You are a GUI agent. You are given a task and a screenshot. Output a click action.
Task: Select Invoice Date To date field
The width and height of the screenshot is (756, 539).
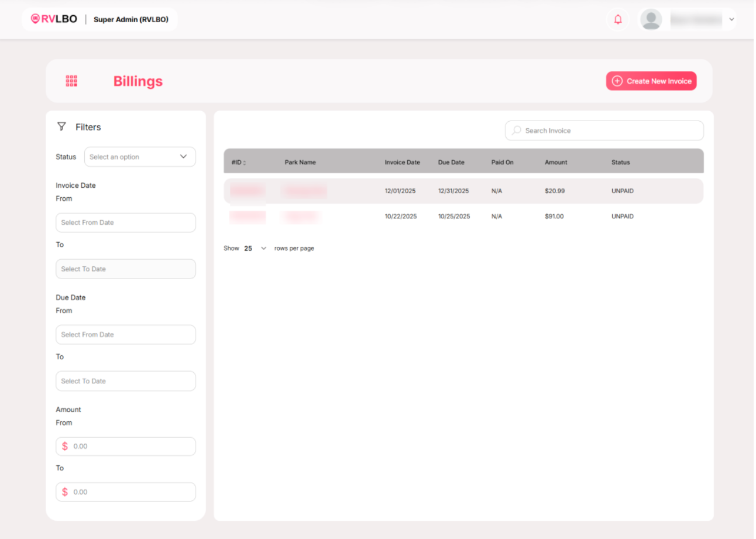click(x=126, y=269)
